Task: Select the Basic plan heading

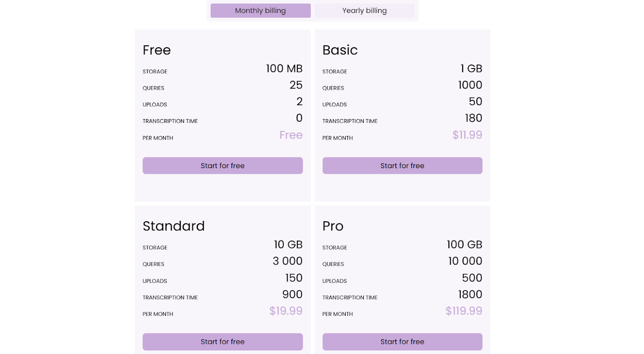Action: tap(340, 50)
